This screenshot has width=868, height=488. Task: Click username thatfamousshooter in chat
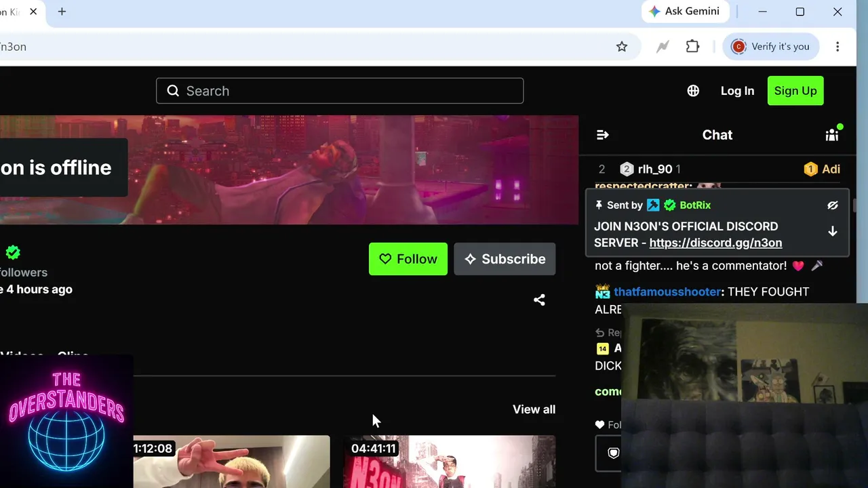click(667, 291)
